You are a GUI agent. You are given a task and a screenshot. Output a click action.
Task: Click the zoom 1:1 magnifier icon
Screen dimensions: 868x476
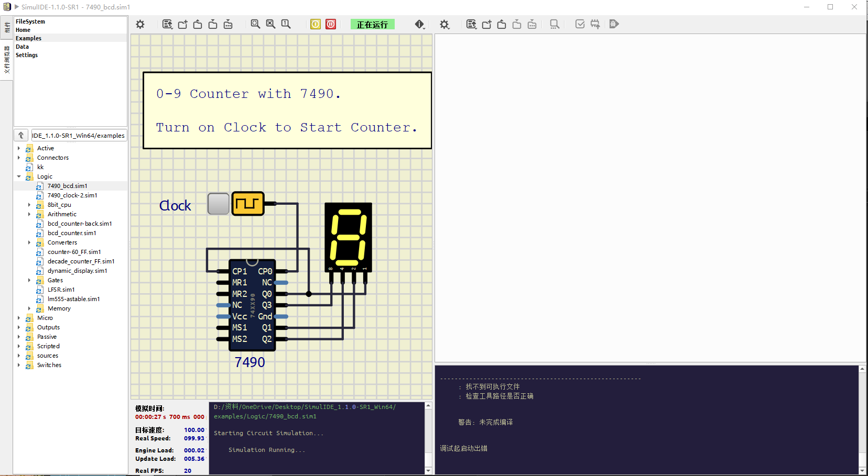(286, 24)
